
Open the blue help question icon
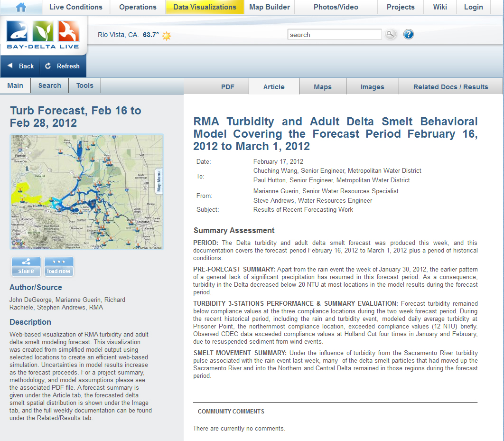409,34
